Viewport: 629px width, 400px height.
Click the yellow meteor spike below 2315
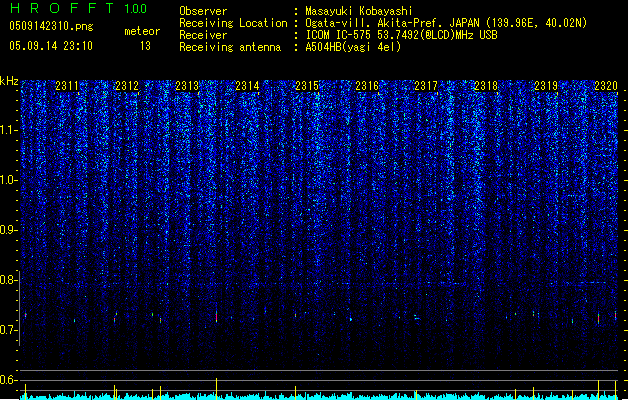click(296, 392)
